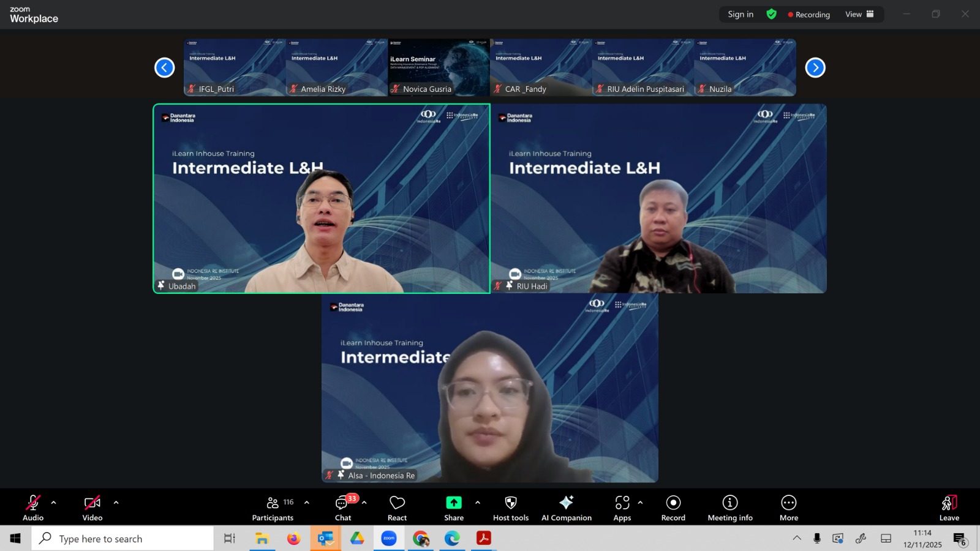
Task: Open the View layout menu
Action: [859, 14]
